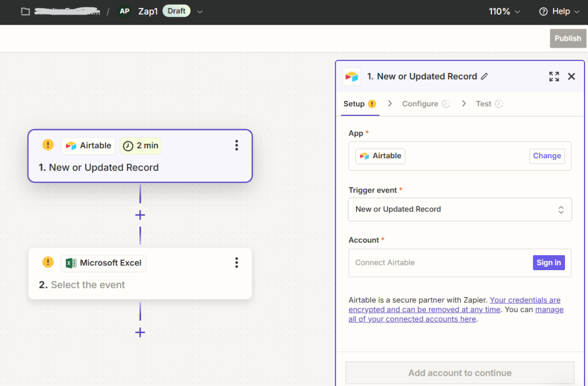Rename step with the pencil icon
Viewport: 588px width, 386px height.
click(485, 76)
